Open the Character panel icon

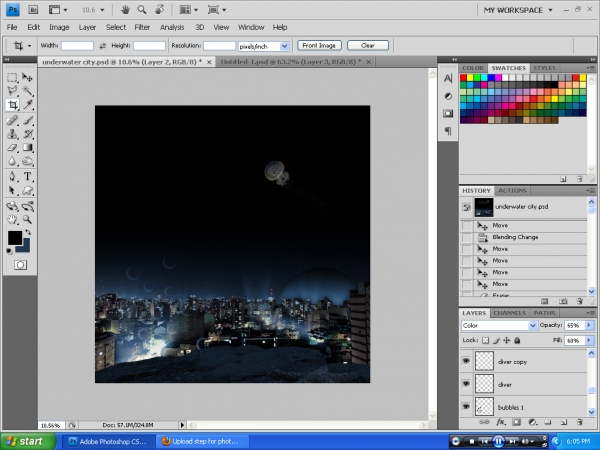448,78
